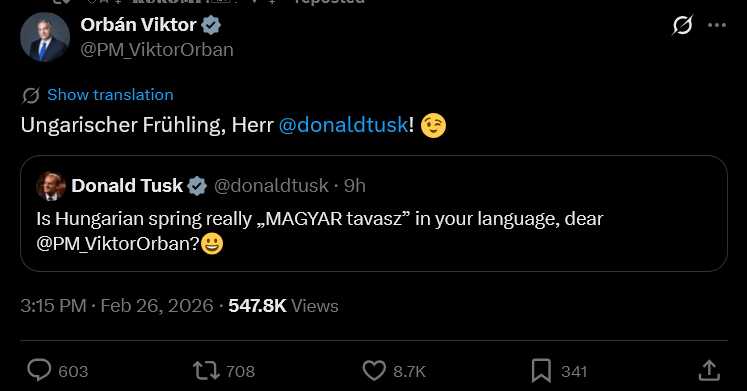
Task: Open Orbán Viktor's profile picture
Action: [45, 37]
